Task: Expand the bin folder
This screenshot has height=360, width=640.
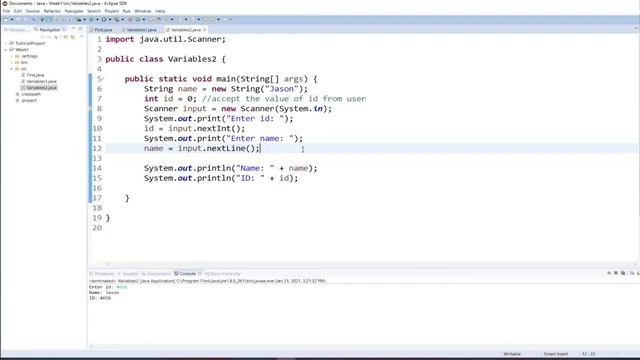Action: point(11,62)
